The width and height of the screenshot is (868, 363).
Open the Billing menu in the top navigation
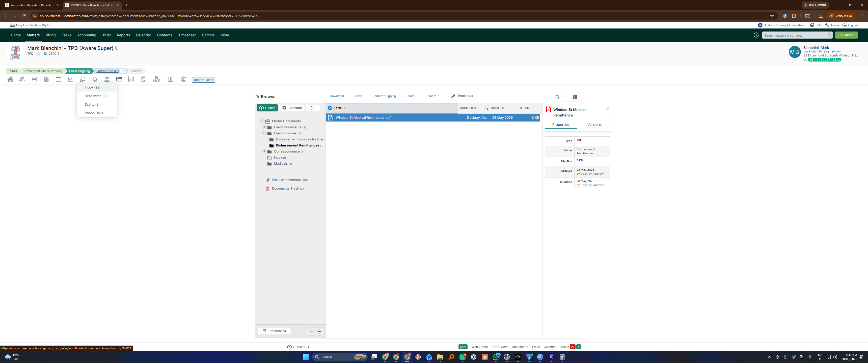pyautogui.click(x=50, y=35)
